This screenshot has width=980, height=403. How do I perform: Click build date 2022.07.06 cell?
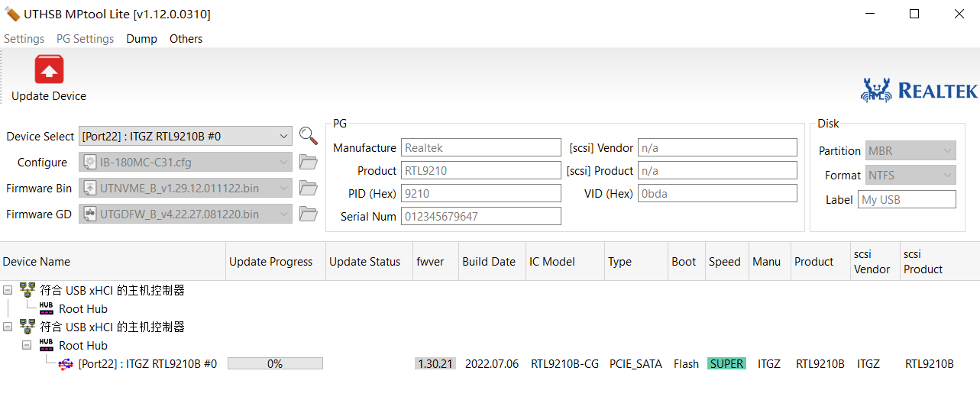click(492, 364)
